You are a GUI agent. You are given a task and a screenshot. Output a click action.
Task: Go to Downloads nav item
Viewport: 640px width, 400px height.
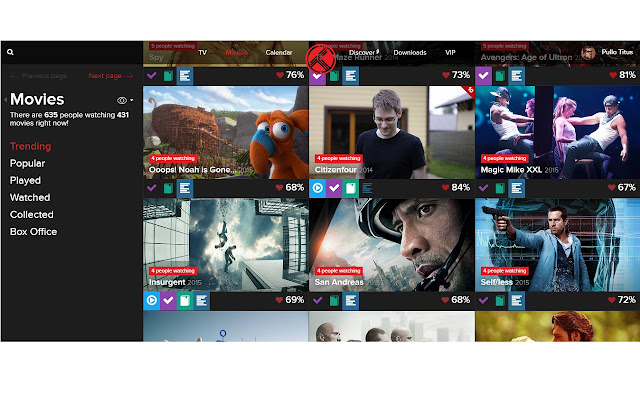point(410,53)
